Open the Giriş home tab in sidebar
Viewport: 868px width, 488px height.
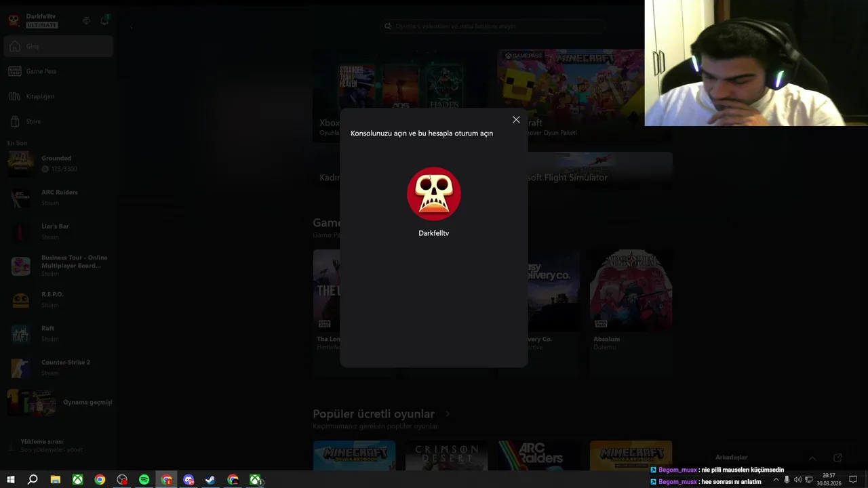coord(58,47)
